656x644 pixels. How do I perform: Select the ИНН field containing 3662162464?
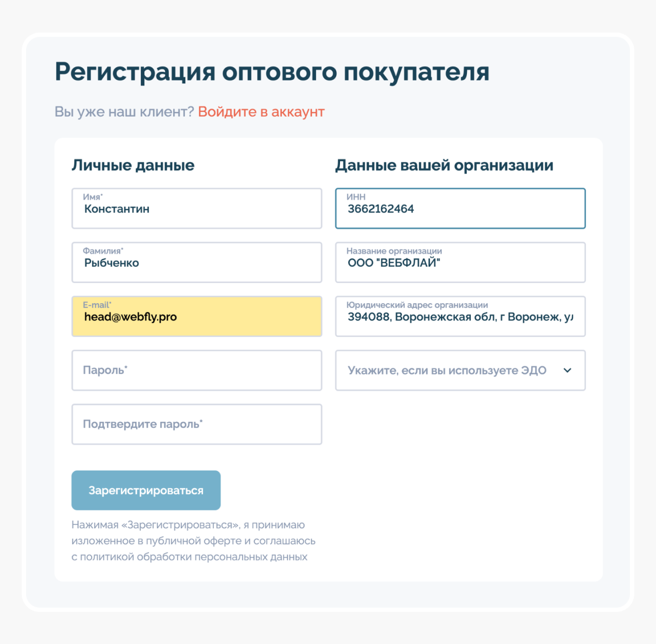coord(460,208)
